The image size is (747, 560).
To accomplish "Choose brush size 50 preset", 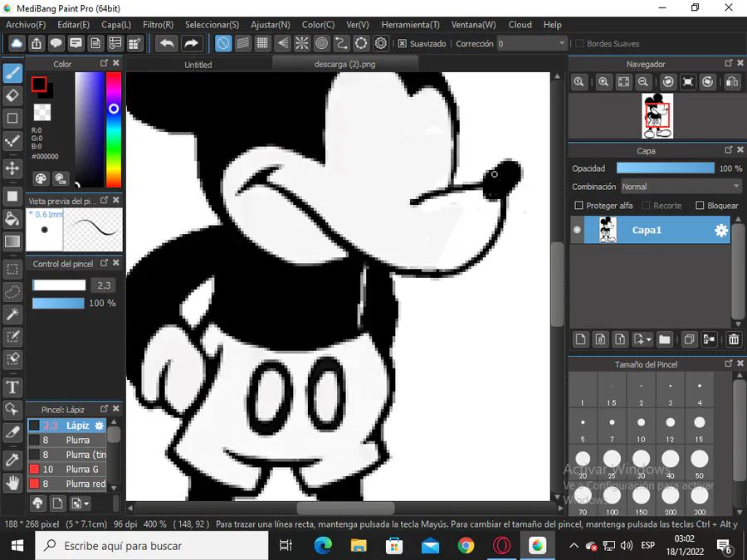I will point(700,463).
